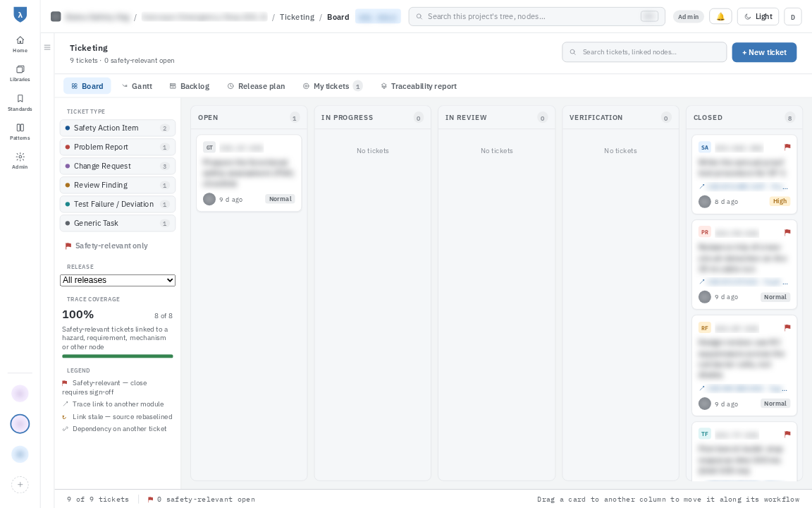Click the IN REVIEW column header
Screen dimensions: 812x508
click(497, 118)
